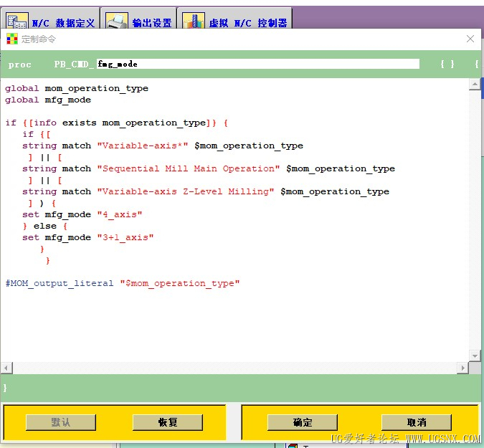The image size is (484, 448).
Task: Click the 'set mfg_mode "4_axis"' code line
Action: [82, 214]
